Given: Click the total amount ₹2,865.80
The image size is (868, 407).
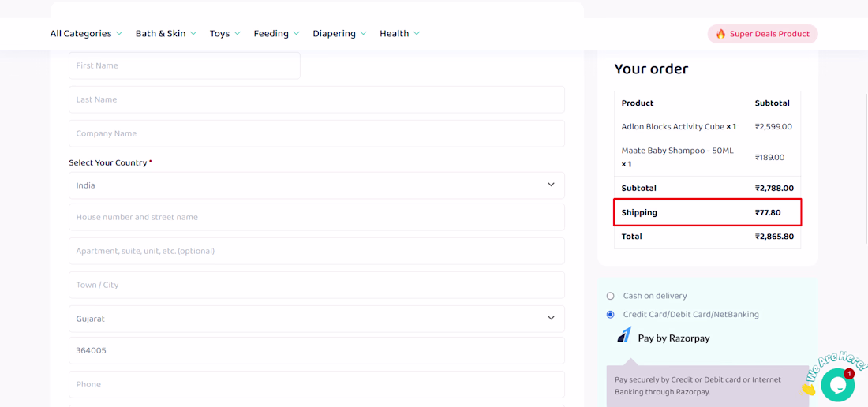Looking at the screenshot, I should tap(774, 237).
